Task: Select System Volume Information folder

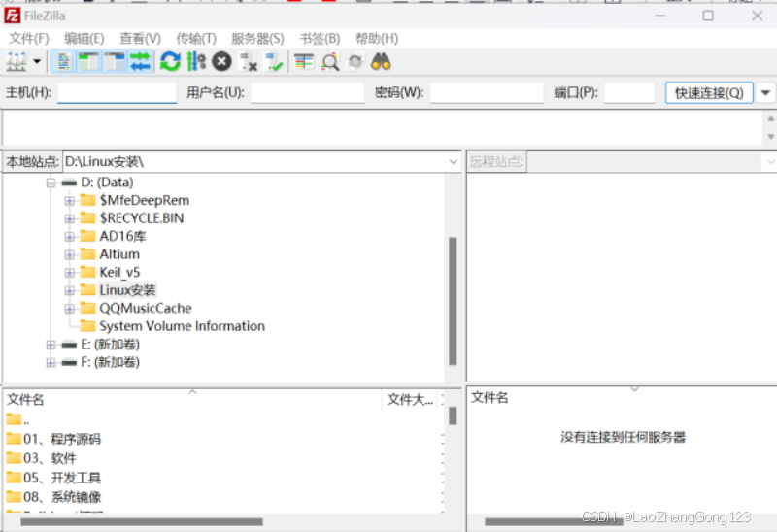Action: click(182, 326)
